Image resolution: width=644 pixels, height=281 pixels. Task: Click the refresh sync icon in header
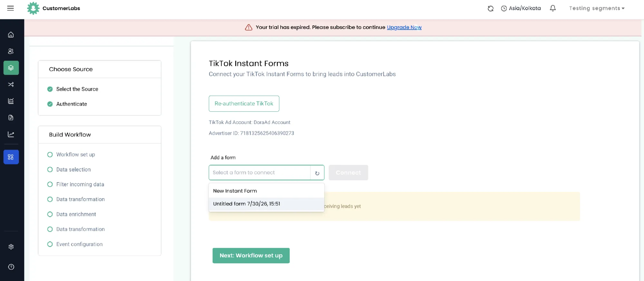pos(490,8)
